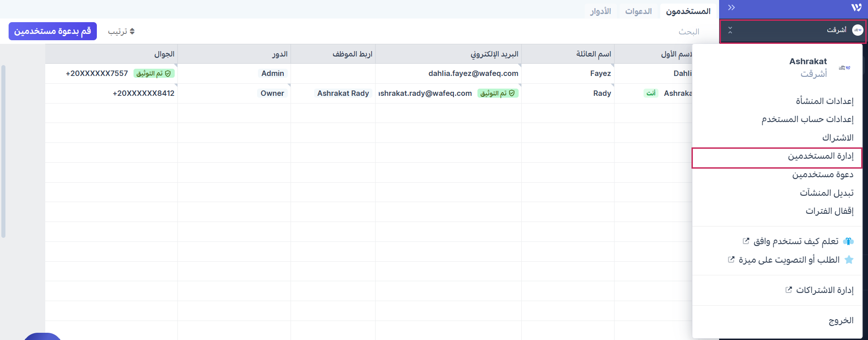Viewport: 868px width, 340px height.
Task: Click the external link icon beside إدارة الاشتراكات
Action: tap(789, 290)
